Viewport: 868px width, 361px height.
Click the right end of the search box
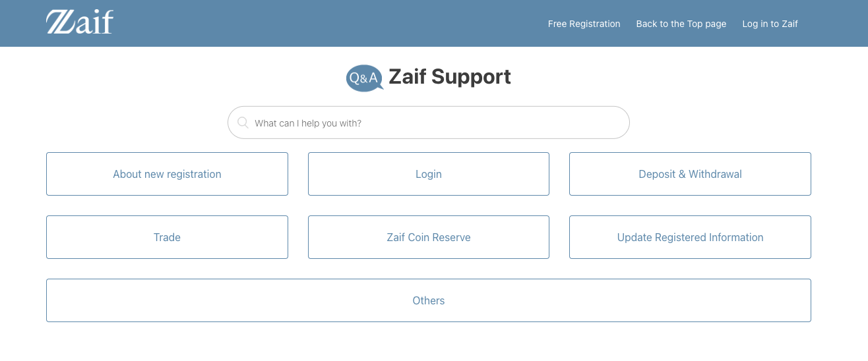(x=613, y=123)
